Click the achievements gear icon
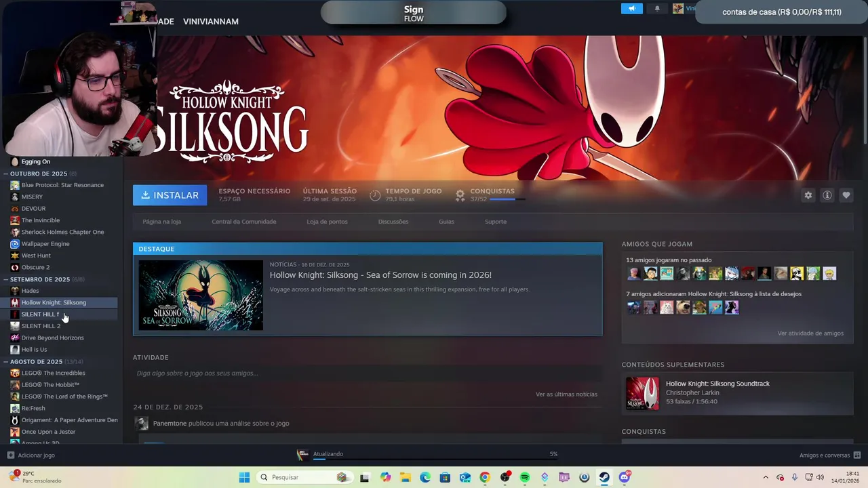This screenshot has width=868, height=488. tap(460, 195)
